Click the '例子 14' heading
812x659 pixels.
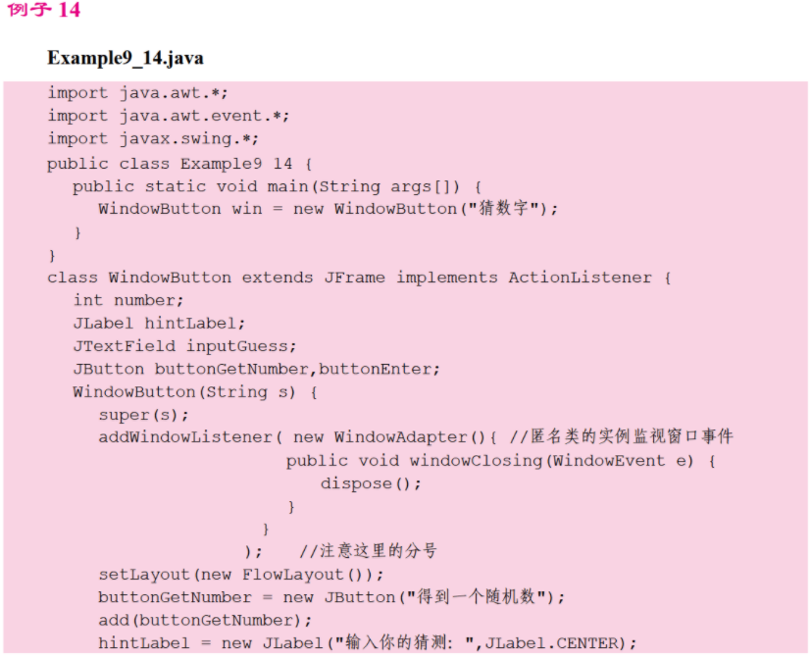[x=45, y=10]
